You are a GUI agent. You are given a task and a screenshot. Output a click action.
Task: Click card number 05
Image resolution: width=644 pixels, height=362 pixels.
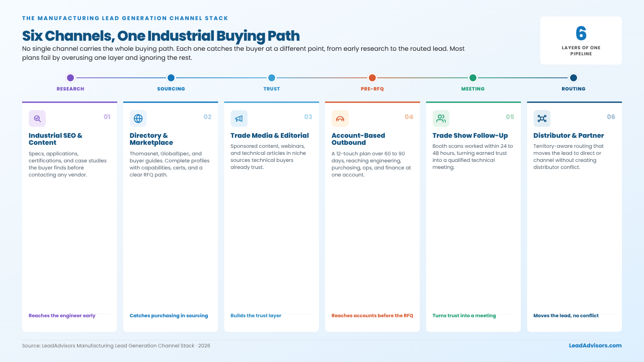point(510,117)
